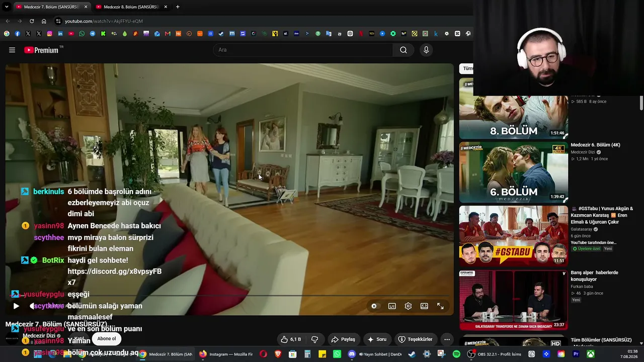Open the Steam bookmark icon

(x=221, y=34)
